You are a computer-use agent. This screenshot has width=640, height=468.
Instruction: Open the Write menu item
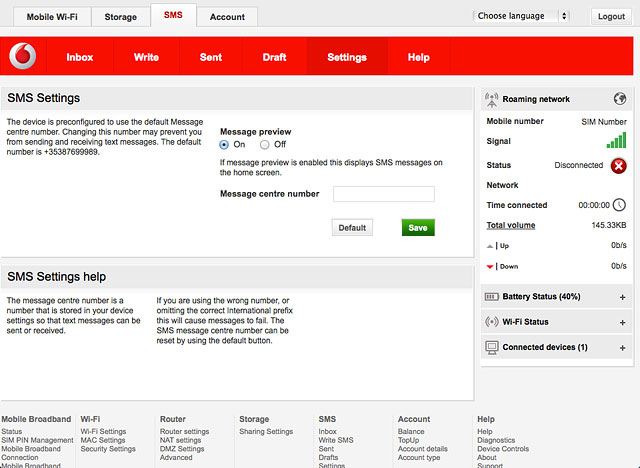click(146, 57)
